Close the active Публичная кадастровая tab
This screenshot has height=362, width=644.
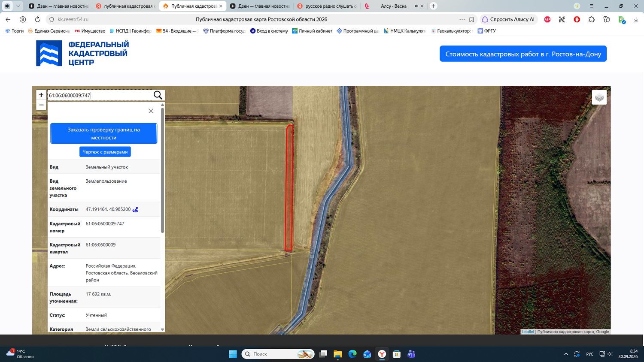pos(221,6)
